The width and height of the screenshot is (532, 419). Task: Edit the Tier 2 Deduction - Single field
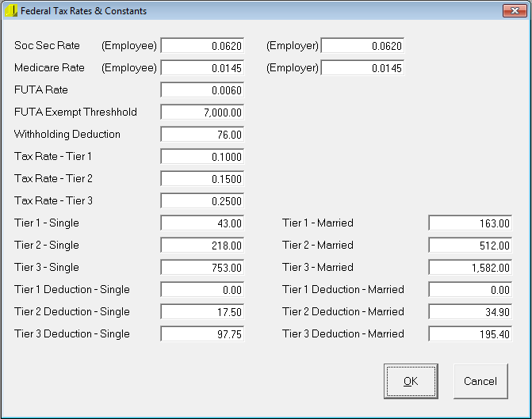coord(202,312)
